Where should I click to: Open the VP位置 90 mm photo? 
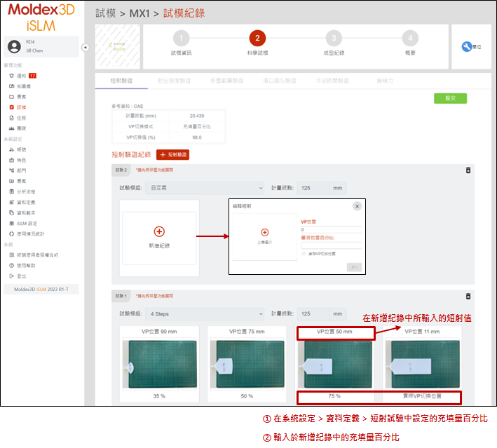(159, 364)
